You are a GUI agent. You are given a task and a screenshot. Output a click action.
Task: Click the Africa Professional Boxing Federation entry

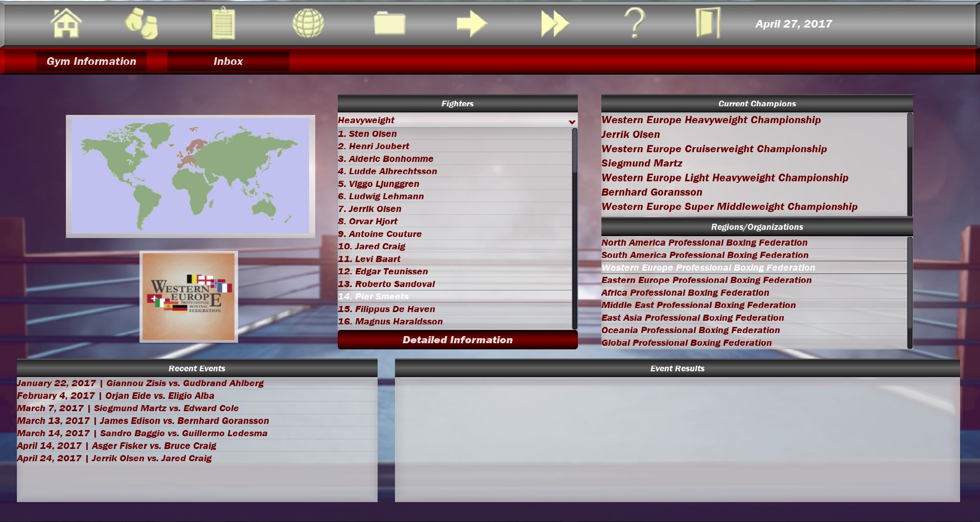pyautogui.click(x=686, y=292)
